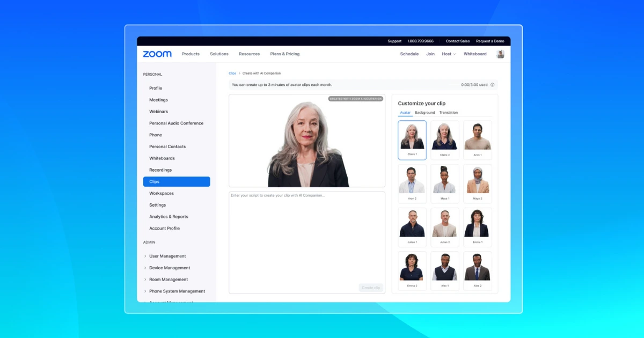Expand Phone System Management section
Image resolution: width=644 pixels, height=338 pixels.
pos(177,291)
